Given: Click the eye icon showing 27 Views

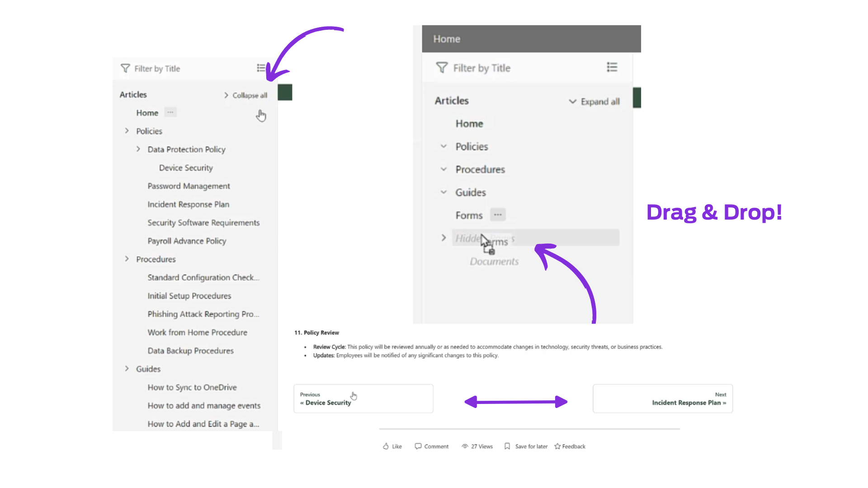Looking at the screenshot, I should 465,446.
